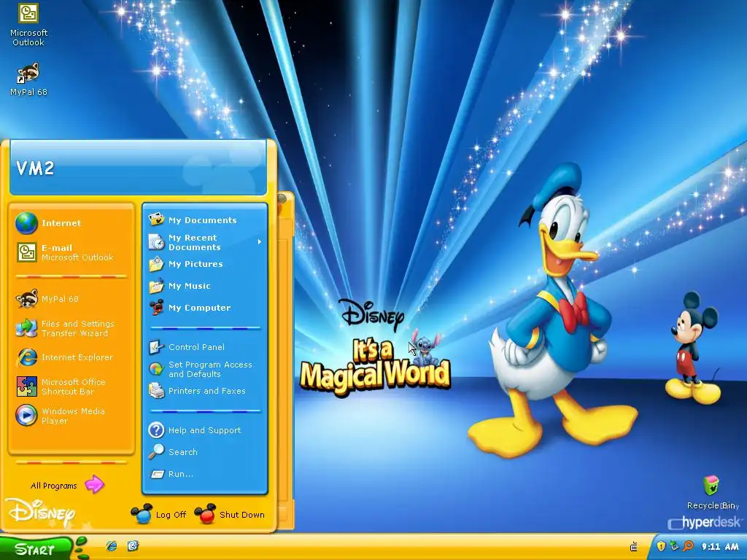
Task: Open the Run... dialog
Action: tap(205, 474)
